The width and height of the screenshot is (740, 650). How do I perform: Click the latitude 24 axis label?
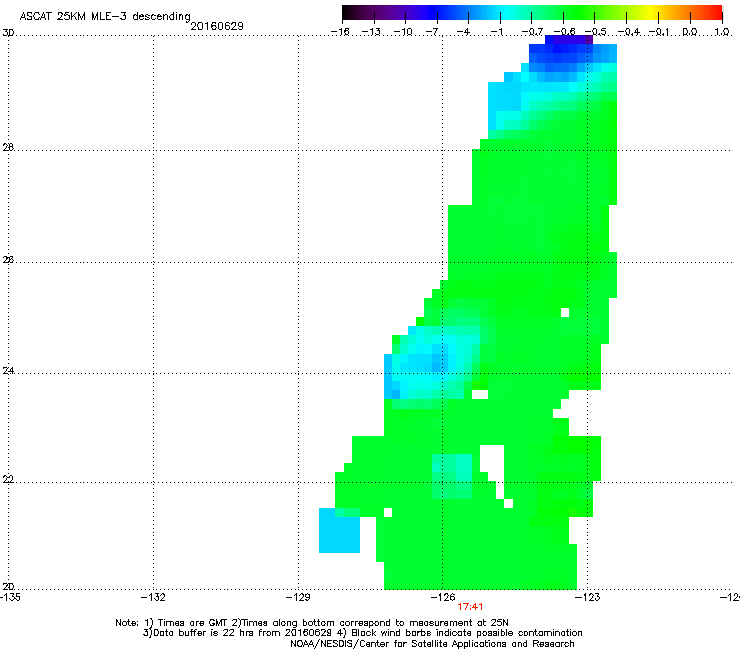point(8,371)
